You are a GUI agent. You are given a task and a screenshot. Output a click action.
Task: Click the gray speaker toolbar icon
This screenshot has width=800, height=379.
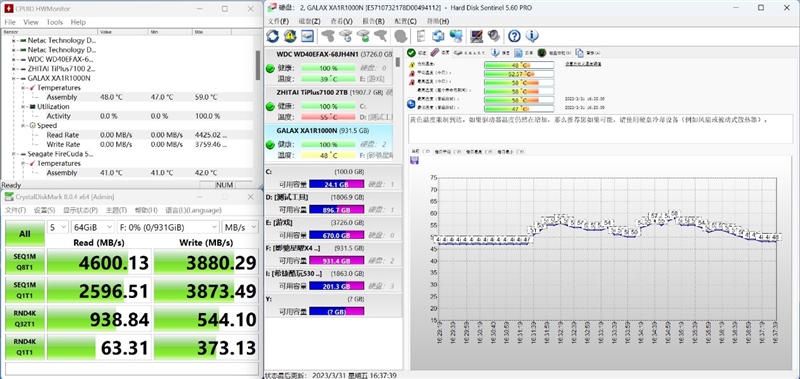493,36
